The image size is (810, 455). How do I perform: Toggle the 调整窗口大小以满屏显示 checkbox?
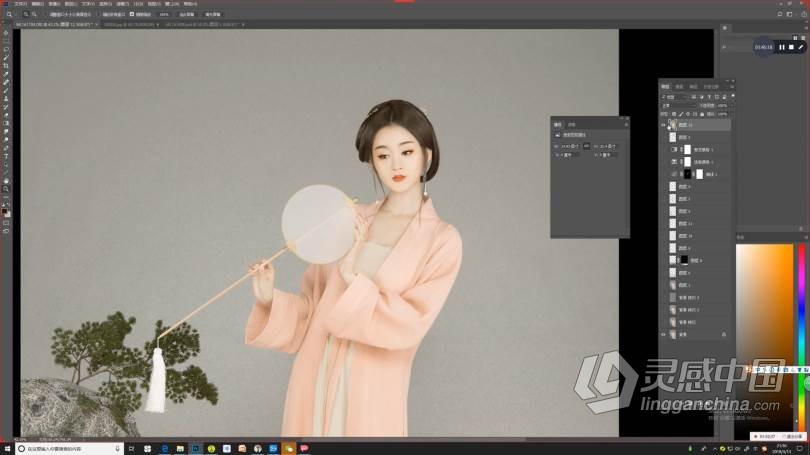[x=46, y=14]
